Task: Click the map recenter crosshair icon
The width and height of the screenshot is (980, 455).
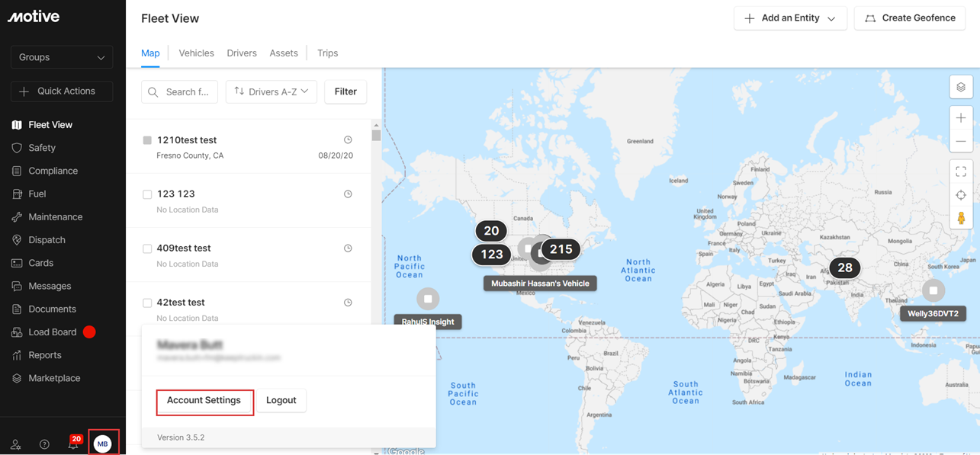Action: pyautogui.click(x=961, y=195)
